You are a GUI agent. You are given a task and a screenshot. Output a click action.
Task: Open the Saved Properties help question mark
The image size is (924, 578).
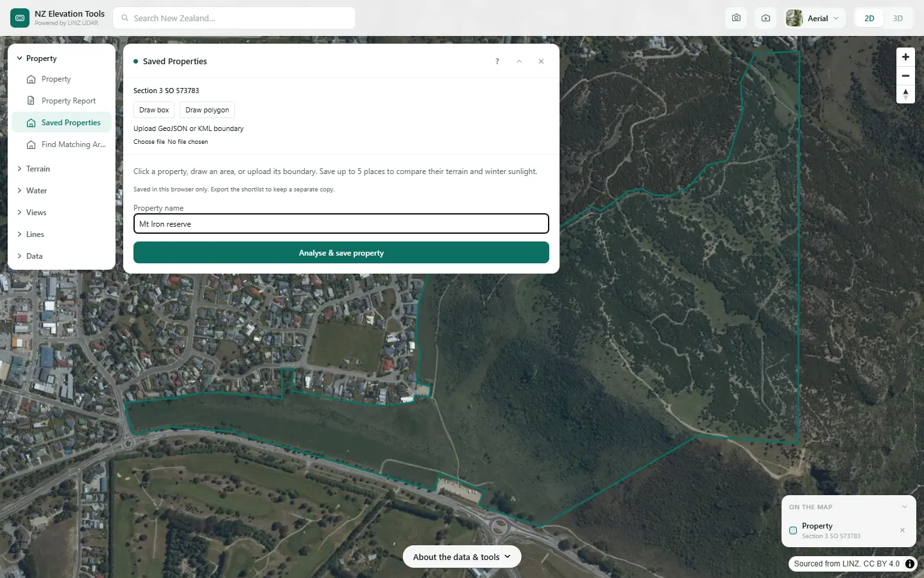click(497, 62)
